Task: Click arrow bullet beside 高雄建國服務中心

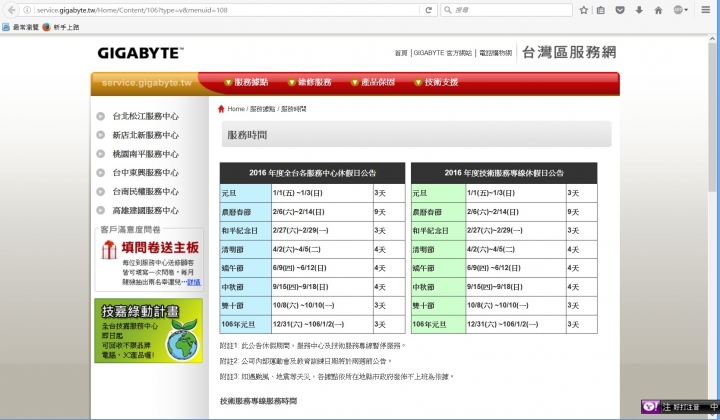Action: (x=101, y=210)
